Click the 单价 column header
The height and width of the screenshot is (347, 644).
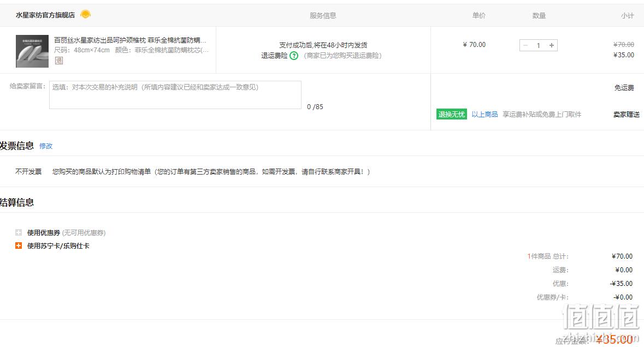pyautogui.click(x=478, y=16)
